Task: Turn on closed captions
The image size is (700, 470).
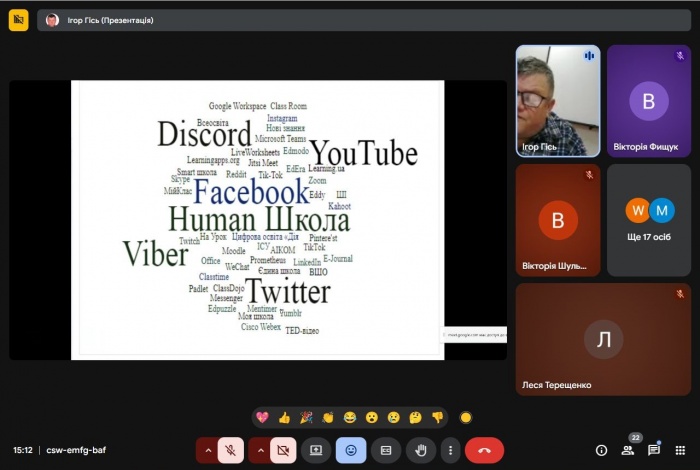Action: point(385,450)
